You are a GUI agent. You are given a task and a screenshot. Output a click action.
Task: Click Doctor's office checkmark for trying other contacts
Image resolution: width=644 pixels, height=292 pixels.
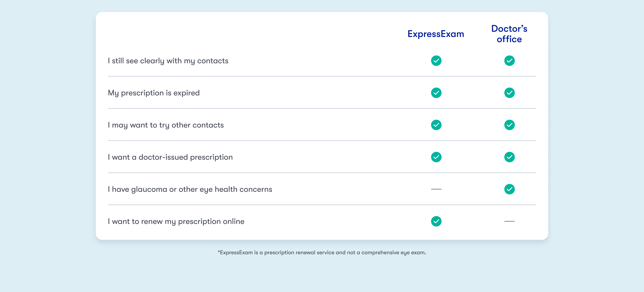click(x=509, y=125)
